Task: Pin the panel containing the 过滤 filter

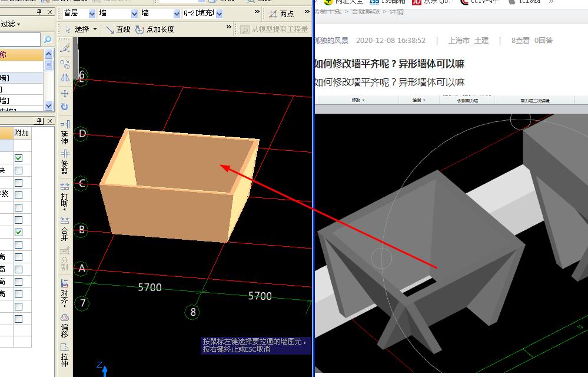Action: coord(39,12)
